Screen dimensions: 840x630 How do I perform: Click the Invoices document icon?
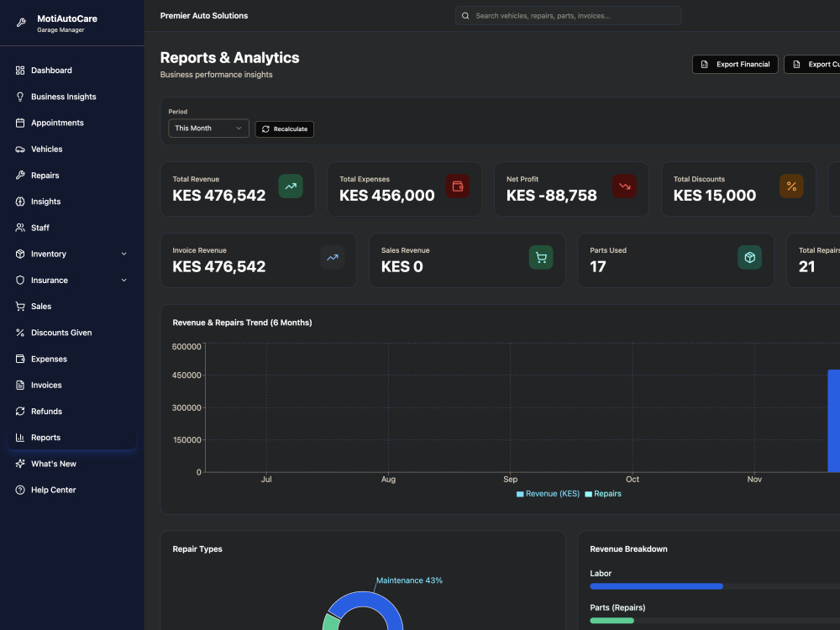20,386
